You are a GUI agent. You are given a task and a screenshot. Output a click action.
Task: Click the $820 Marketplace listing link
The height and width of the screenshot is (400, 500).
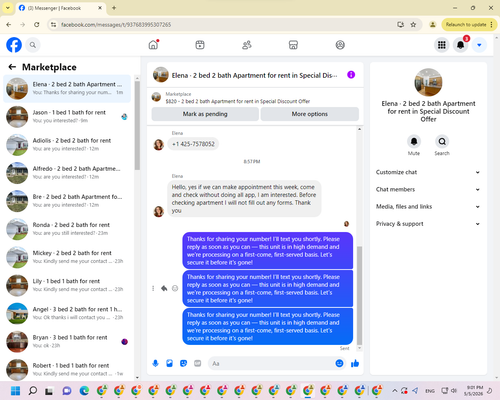[238, 101]
